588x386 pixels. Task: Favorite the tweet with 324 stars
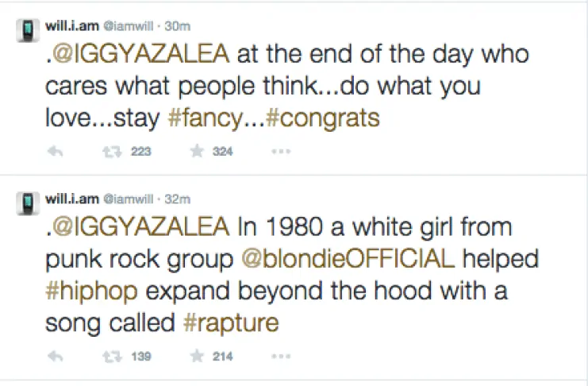click(198, 152)
